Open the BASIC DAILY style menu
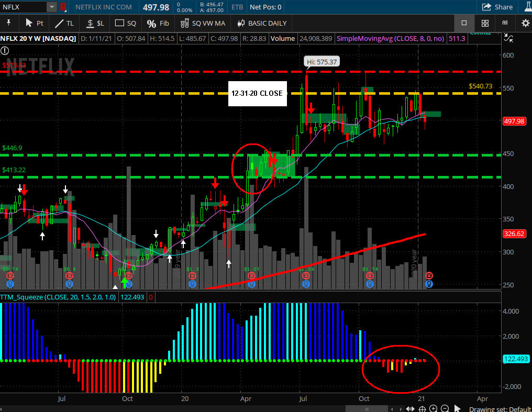The width and height of the screenshot is (532, 412). click(x=262, y=23)
